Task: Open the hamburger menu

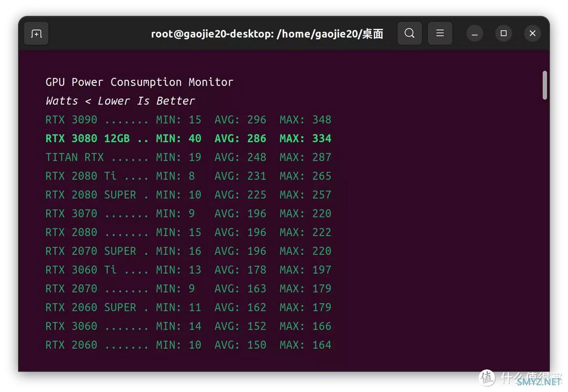Action: (x=440, y=33)
